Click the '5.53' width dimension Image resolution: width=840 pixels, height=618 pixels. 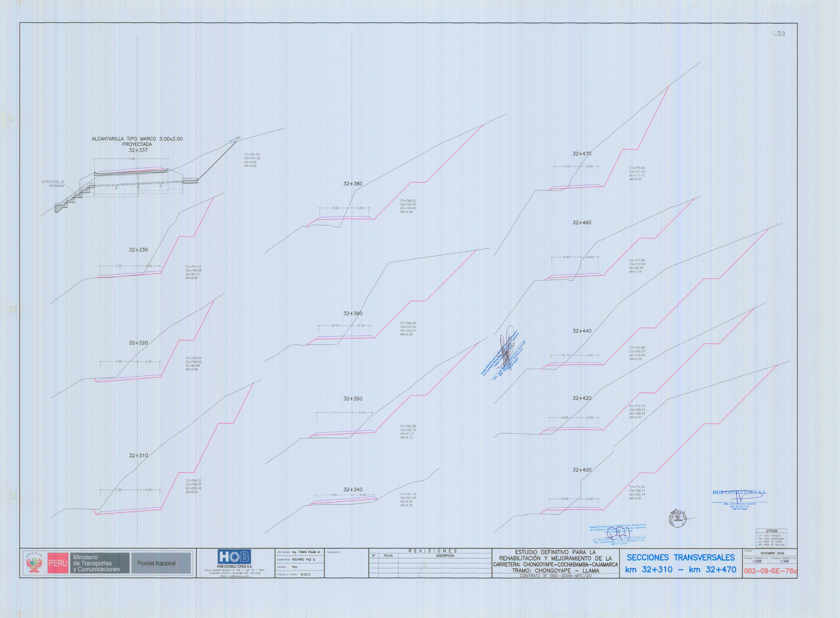point(567,166)
